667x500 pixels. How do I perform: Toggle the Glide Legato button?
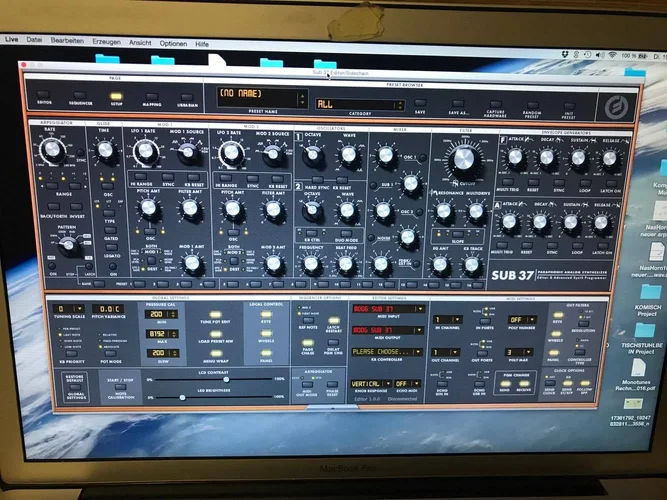[111, 248]
